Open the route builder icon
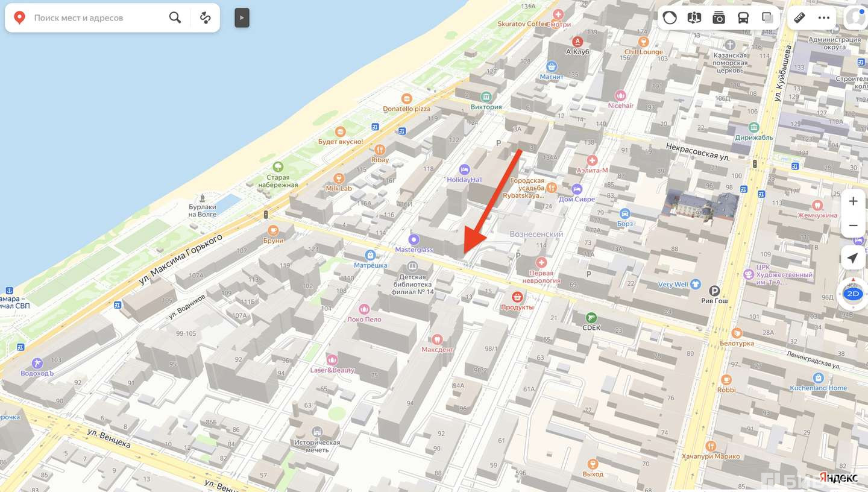The width and height of the screenshot is (868, 492). pyautogui.click(x=206, y=17)
